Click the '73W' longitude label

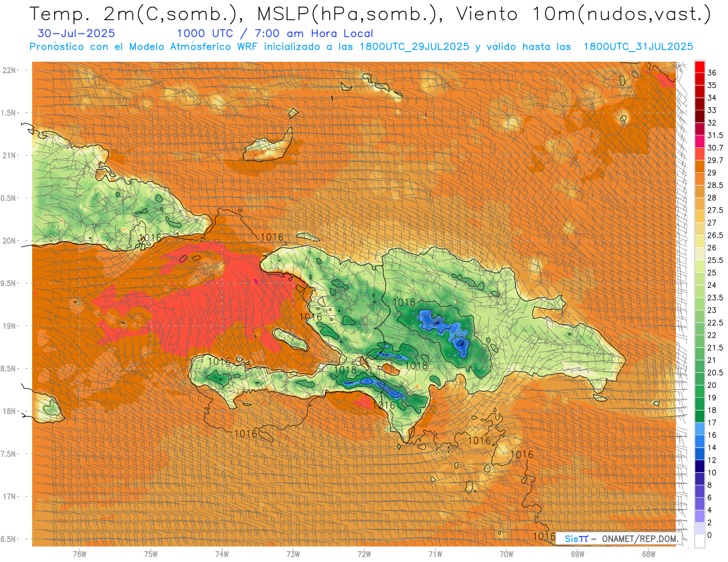click(x=293, y=554)
